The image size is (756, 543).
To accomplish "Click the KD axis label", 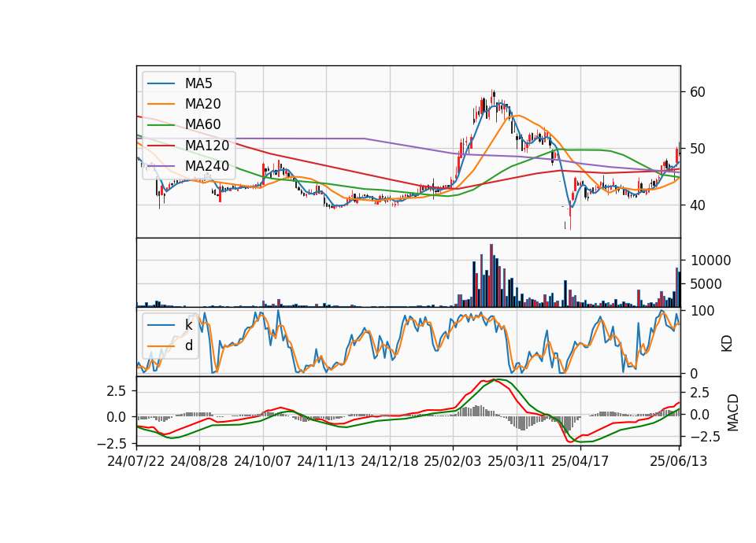I will pyautogui.click(x=727, y=344).
